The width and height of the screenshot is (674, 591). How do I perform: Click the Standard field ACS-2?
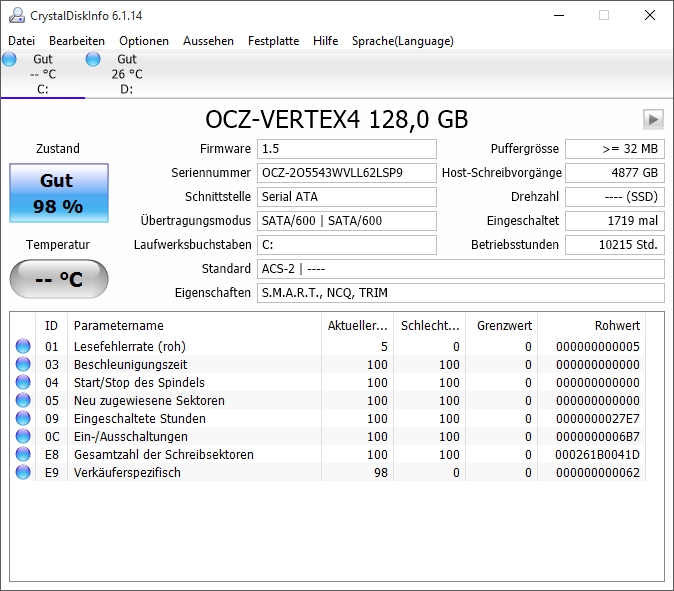(461, 269)
